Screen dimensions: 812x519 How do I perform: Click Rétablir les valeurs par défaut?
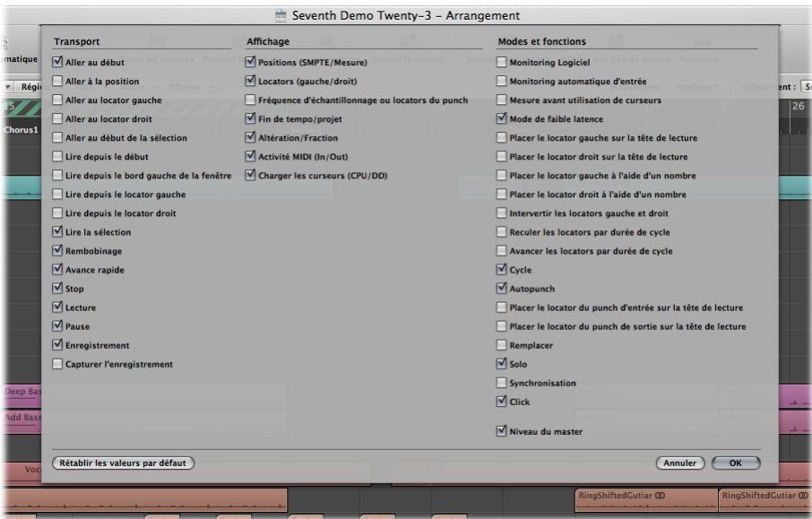coord(124,463)
